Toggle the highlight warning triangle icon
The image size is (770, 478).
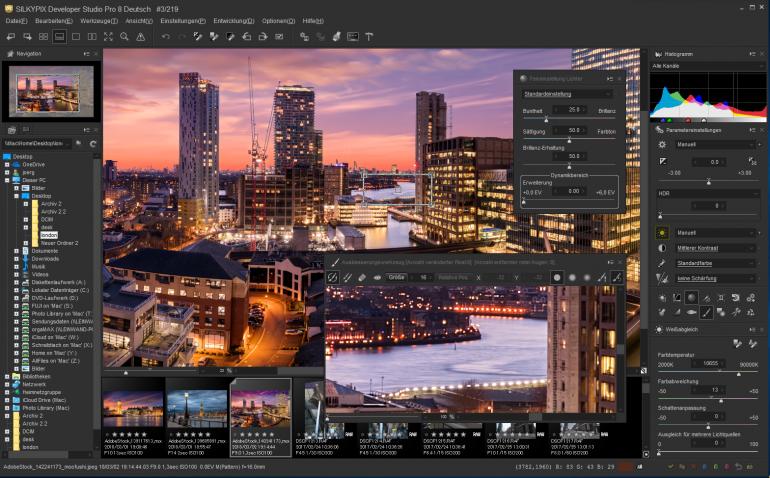point(140,37)
